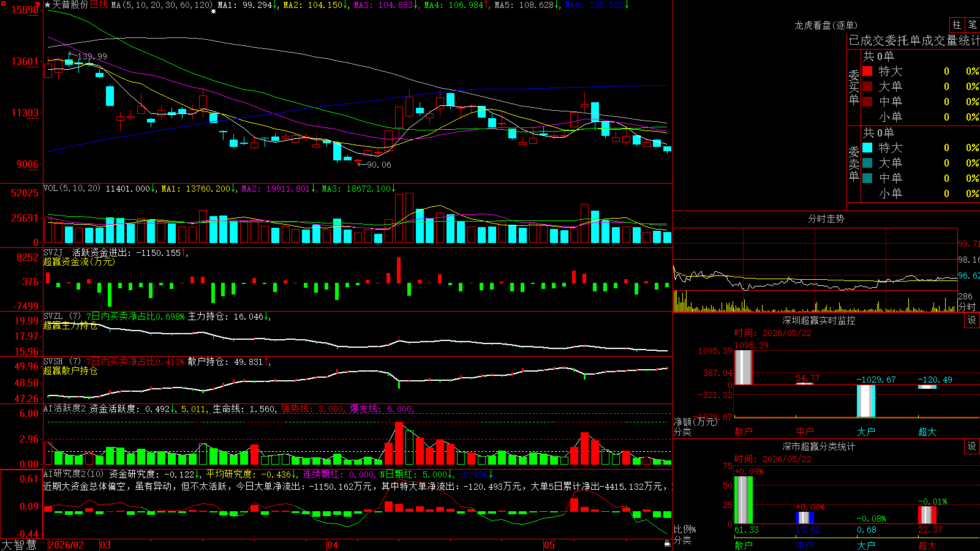Image resolution: width=980 pixels, height=551 pixels.
Task: Click the 深圳超赢实时监控 panel title
Action: (819, 320)
